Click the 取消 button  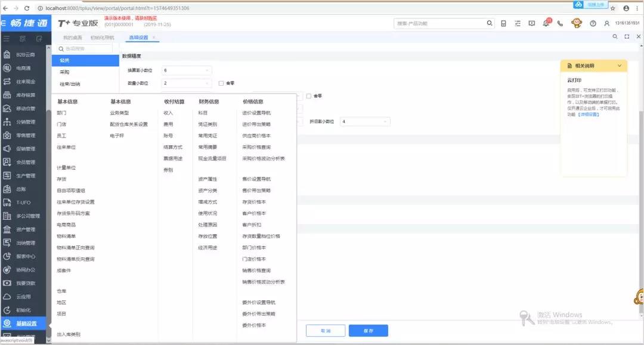pos(326,331)
